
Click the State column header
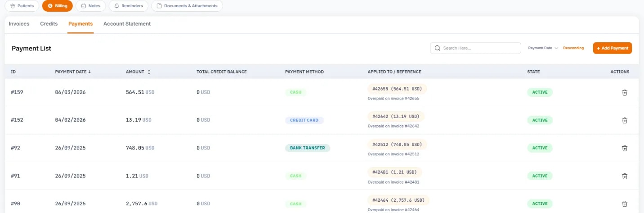533,72
